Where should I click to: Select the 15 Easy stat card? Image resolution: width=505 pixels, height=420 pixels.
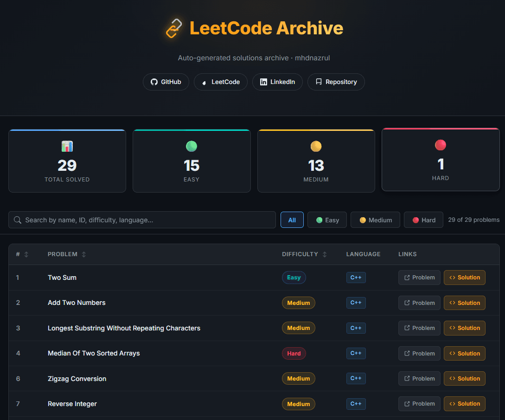coord(192,161)
